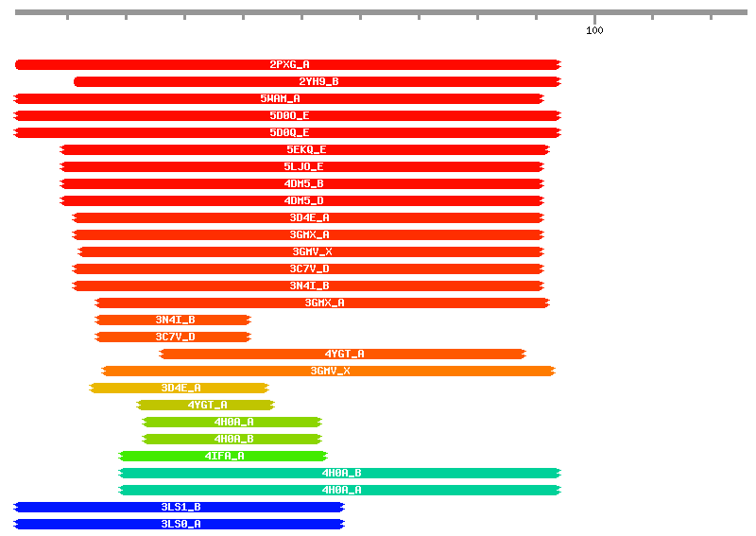This screenshot has height=536, width=756.
Task: Select the 2PXG_A alignment bar
Action: tap(288, 64)
